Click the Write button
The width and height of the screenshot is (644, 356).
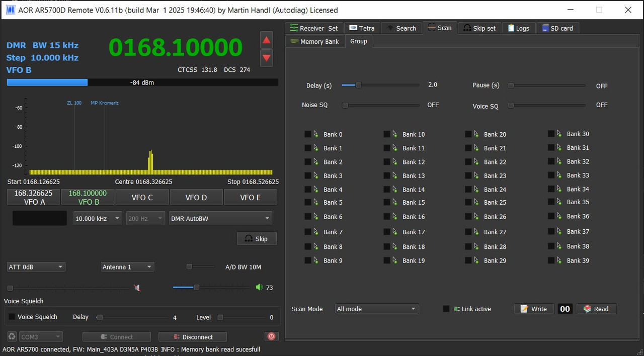(534, 309)
